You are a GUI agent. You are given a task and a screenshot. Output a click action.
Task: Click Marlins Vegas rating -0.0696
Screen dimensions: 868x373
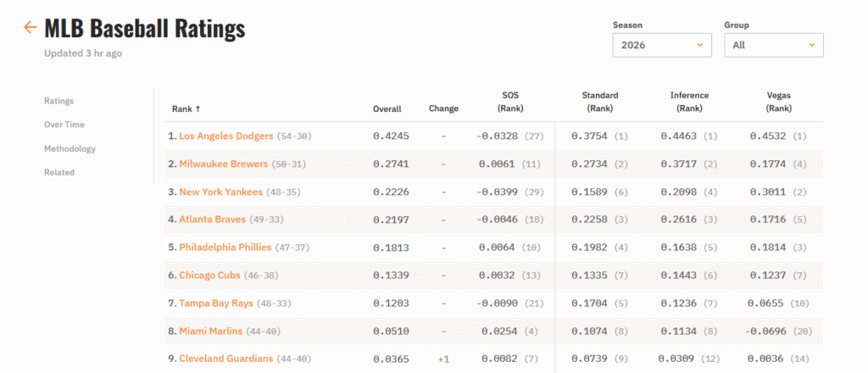765,331
